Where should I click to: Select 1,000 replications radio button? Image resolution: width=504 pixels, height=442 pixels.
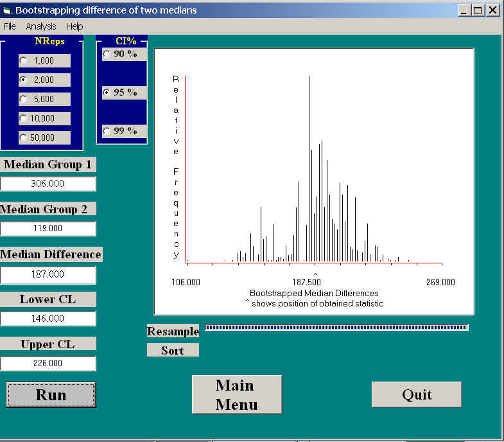(x=24, y=61)
